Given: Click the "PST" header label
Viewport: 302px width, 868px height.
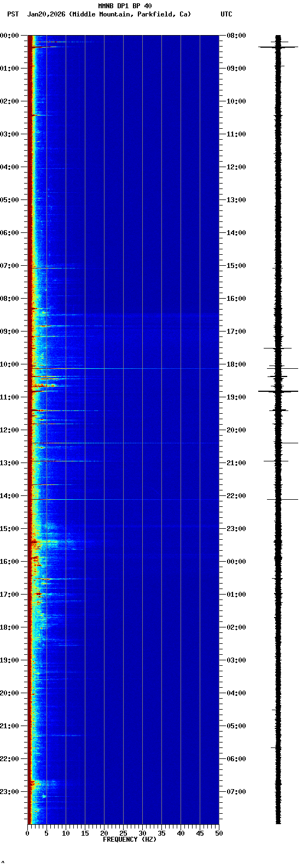Looking at the screenshot, I should (13, 14).
